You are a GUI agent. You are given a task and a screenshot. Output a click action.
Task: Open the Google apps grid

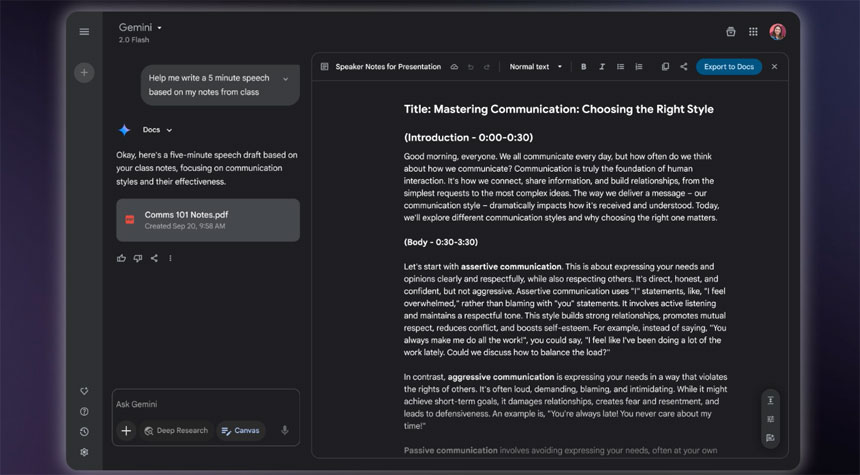753,32
